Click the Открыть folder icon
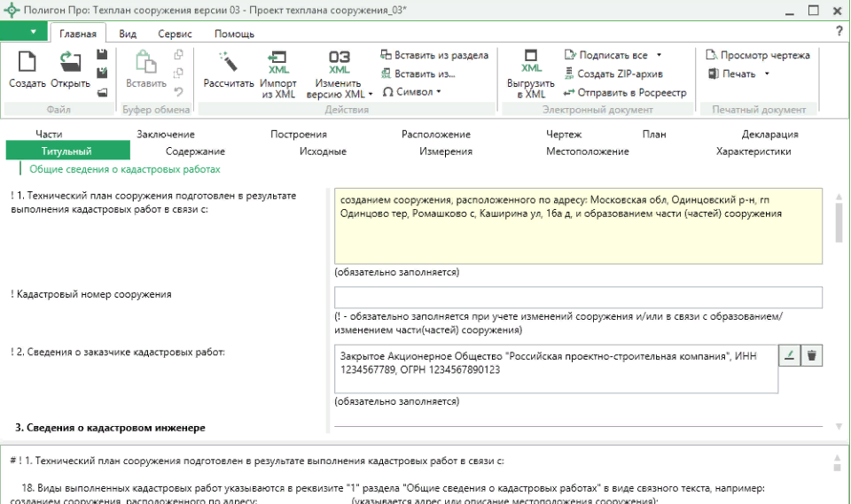The image size is (851, 504). (69, 62)
